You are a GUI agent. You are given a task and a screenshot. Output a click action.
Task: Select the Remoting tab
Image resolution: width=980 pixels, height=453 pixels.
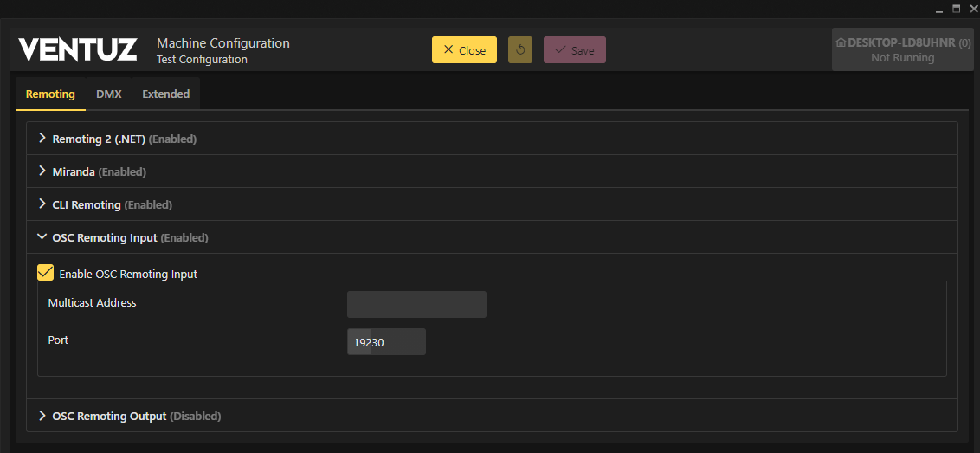[x=50, y=94]
